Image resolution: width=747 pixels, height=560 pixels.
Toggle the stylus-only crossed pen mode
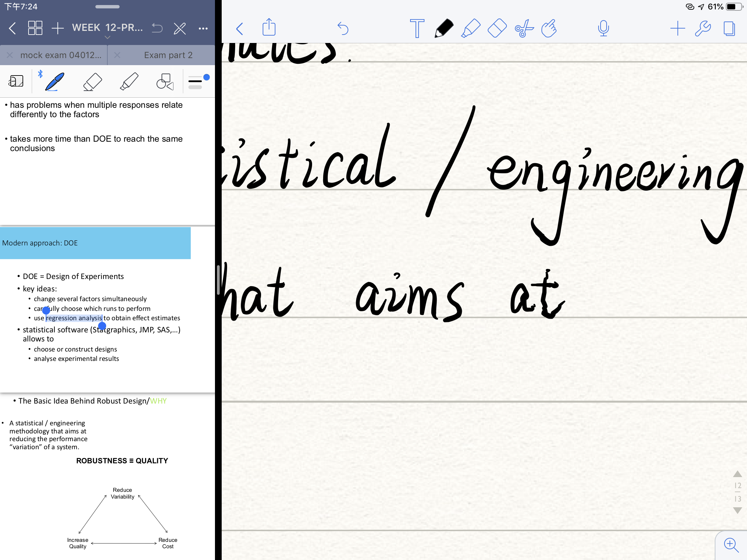tap(180, 28)
